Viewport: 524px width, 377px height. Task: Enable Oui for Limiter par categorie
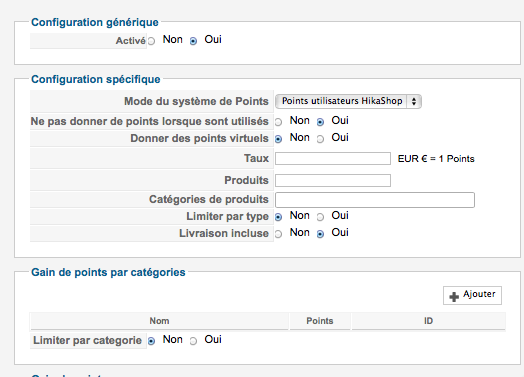tap(193, 341)
